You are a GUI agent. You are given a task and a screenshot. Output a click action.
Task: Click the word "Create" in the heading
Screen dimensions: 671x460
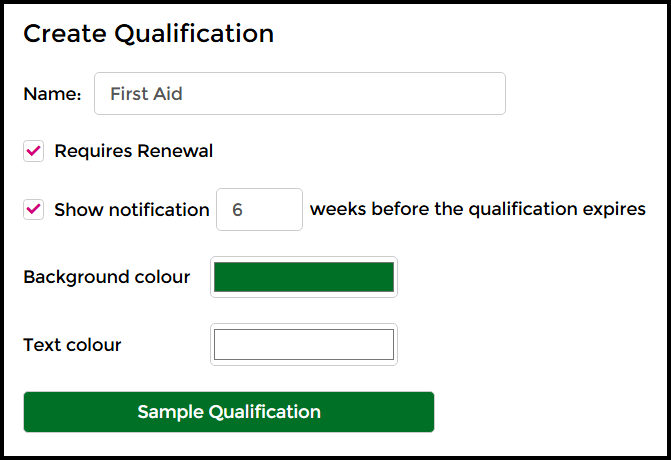[65, 33]
